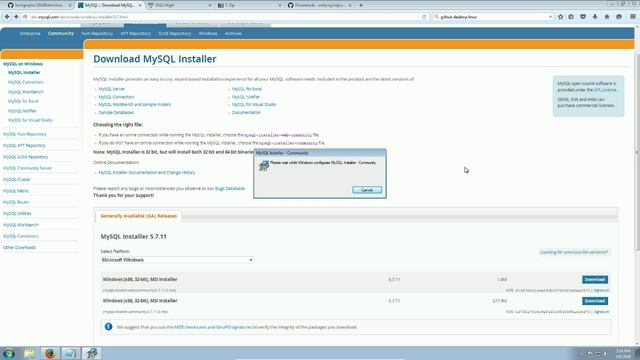
Task: Open the Enterprise nav tab
Action: [30, 33]
